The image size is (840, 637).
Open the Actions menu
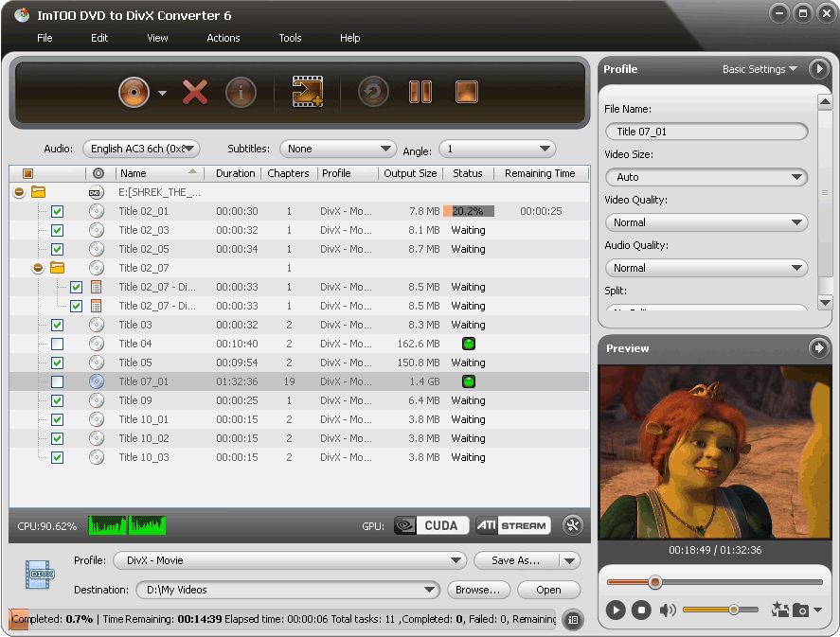point(223,38)
